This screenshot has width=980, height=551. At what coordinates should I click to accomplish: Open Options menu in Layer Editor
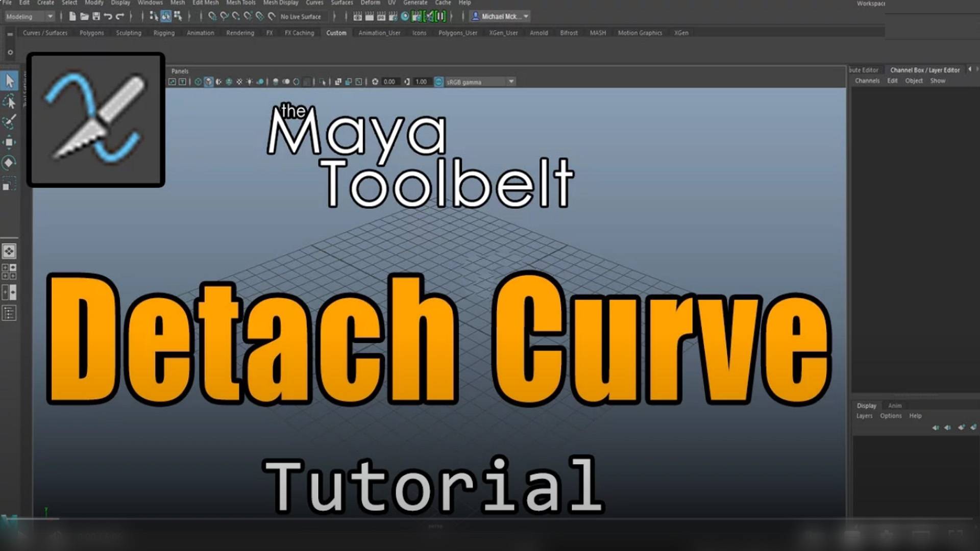point(891,416)
